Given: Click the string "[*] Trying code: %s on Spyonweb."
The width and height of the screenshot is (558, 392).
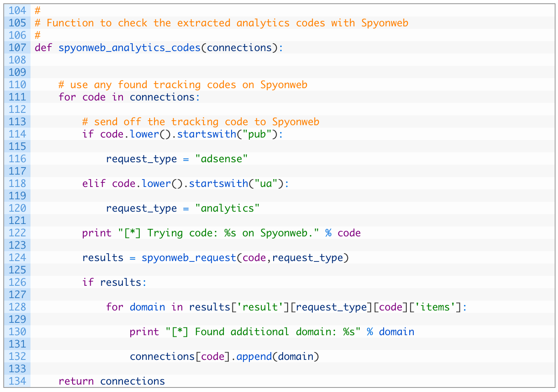Looking at the screenshot, I should (218, 233).
